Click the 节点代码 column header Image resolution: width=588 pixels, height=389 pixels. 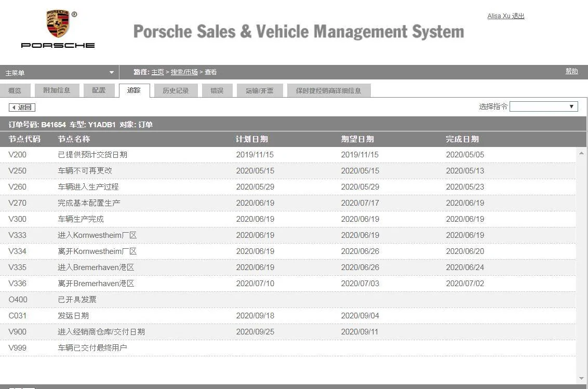pyautogui.click(x=24, y=139)
